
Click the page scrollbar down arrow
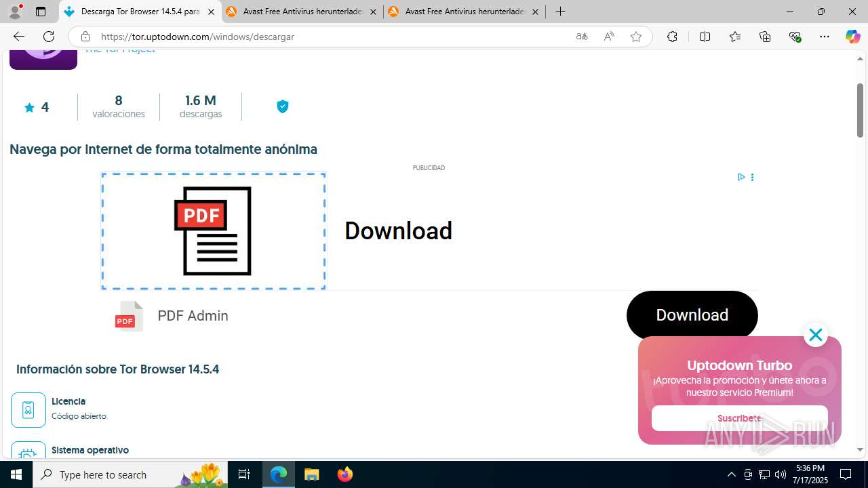(x=860, y=450)
